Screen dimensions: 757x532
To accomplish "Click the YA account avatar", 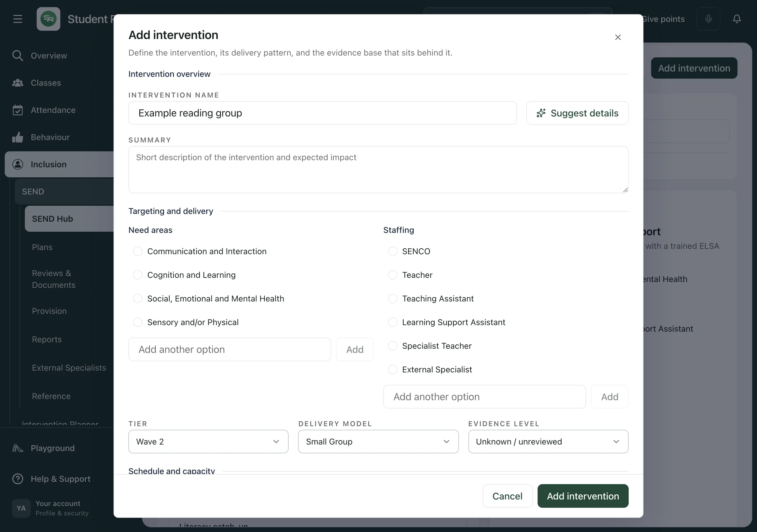I will [x=21, y=508].
